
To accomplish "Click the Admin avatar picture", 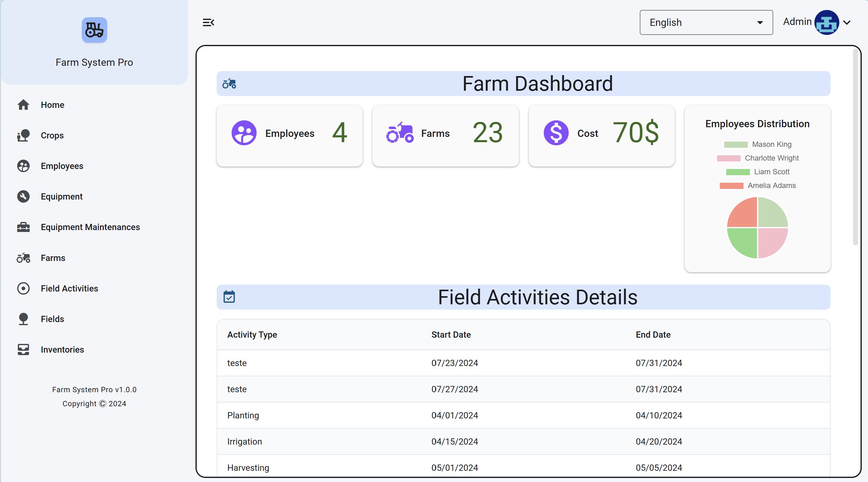I will 826,22.
